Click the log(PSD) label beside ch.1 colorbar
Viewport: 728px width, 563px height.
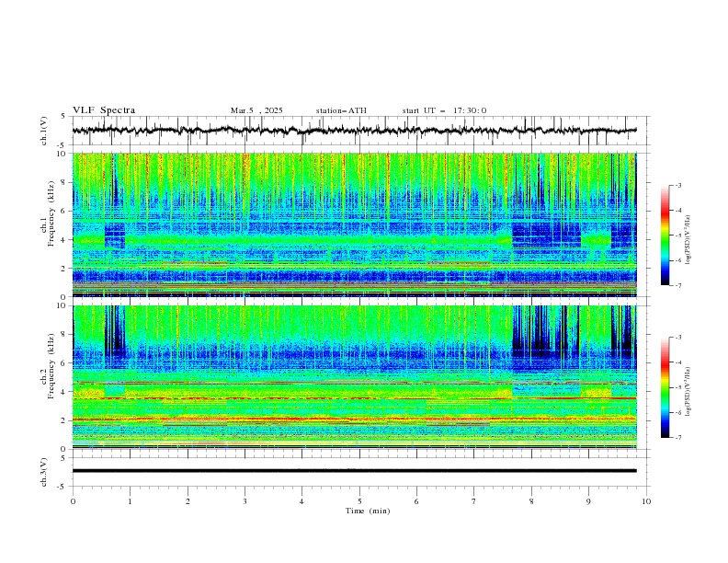coord(688,240)
